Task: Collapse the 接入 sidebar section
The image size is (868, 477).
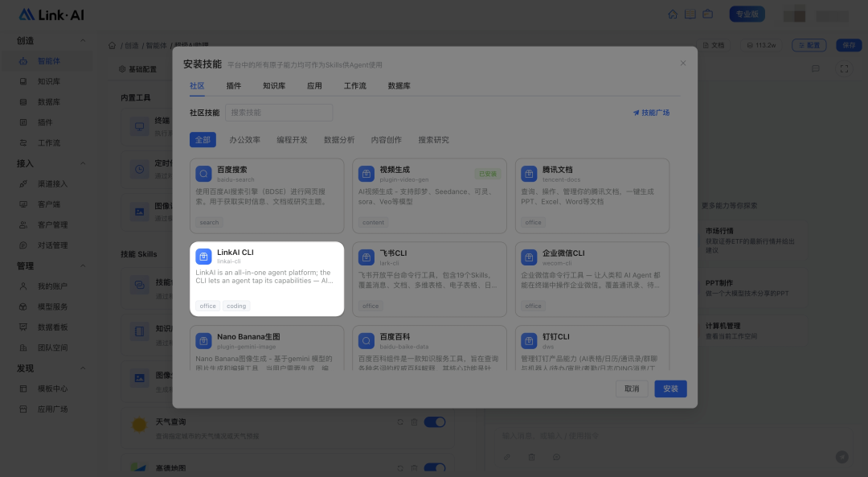Action: (x=83, y=163)
